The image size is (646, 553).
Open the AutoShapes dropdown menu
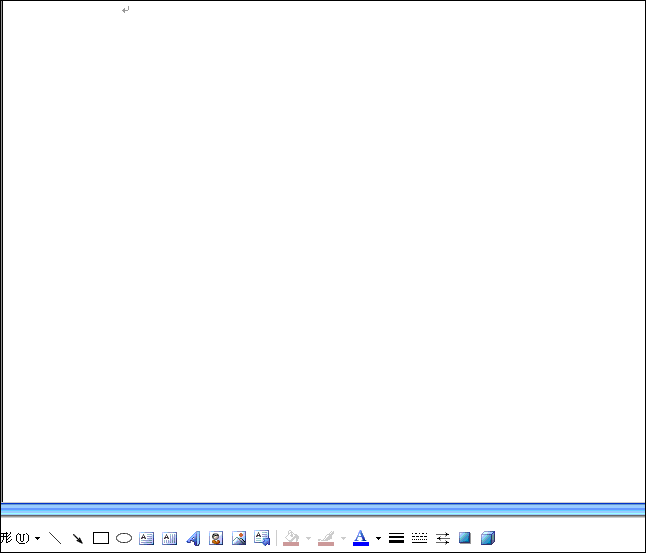(20, 538)
